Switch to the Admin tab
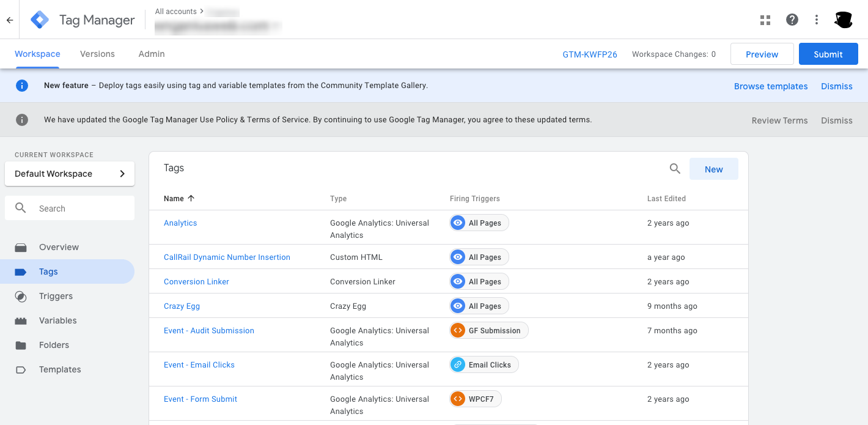 [x=152, y=54]
